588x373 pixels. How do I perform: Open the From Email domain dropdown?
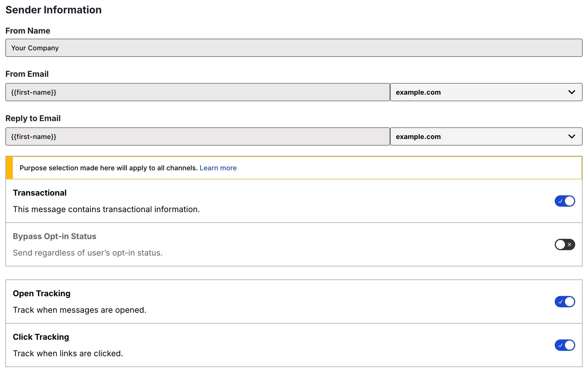pos(486,92)
